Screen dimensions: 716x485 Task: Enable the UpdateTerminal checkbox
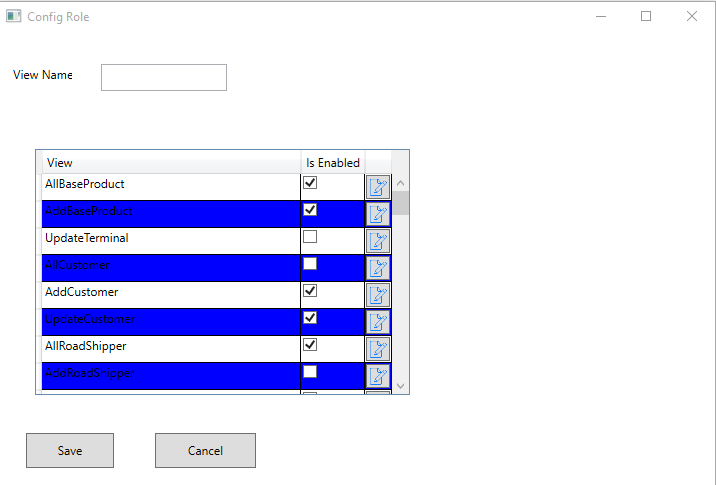pos(310,237)
